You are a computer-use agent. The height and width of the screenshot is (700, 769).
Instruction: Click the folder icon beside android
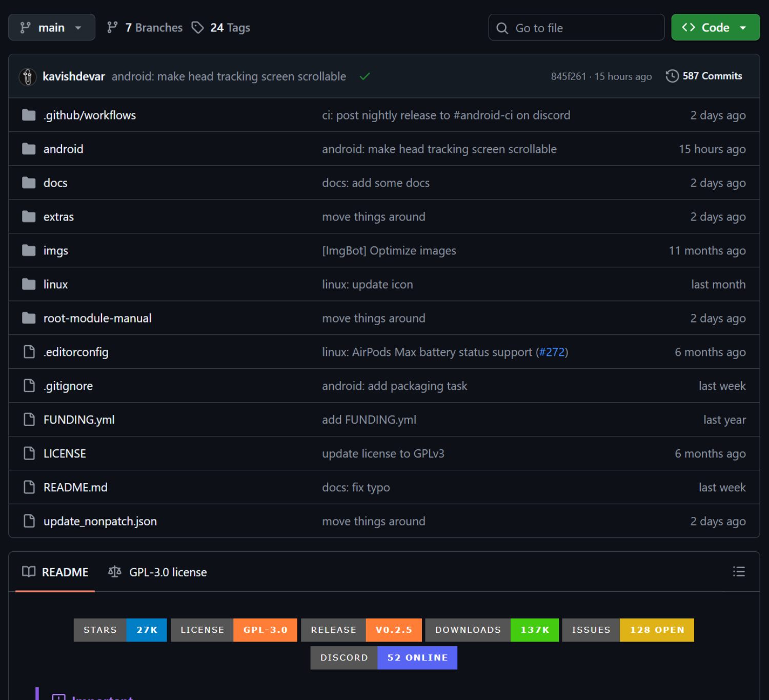coord(29,149)
